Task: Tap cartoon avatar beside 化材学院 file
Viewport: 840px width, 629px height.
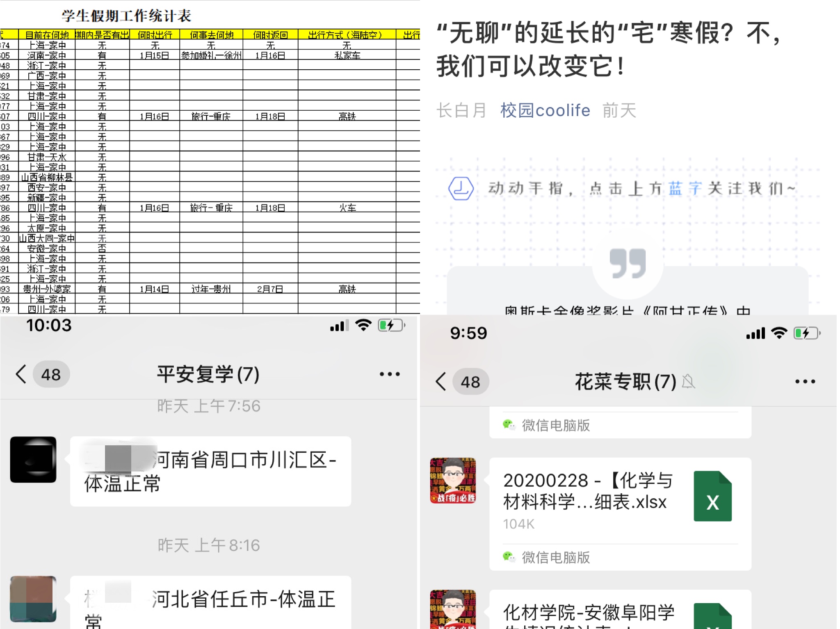Action: tap(453, 609)
